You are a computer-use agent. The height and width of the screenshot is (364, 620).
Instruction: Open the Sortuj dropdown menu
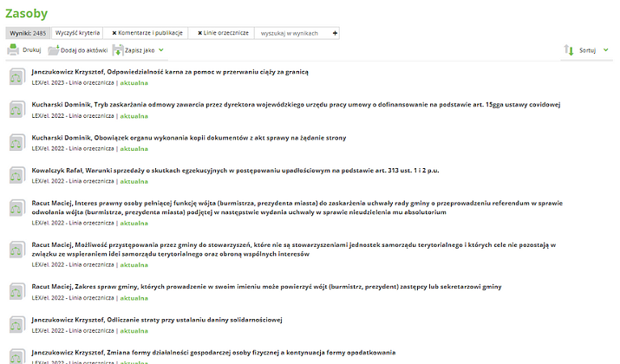pyautogui.click(x=593, y=50)
